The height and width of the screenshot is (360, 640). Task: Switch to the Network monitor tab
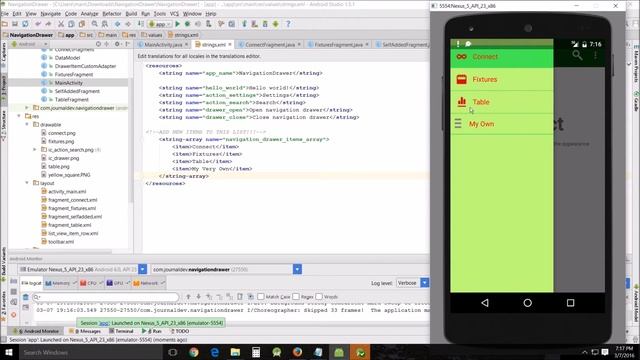pyautogui.click(x=148, y=283)
